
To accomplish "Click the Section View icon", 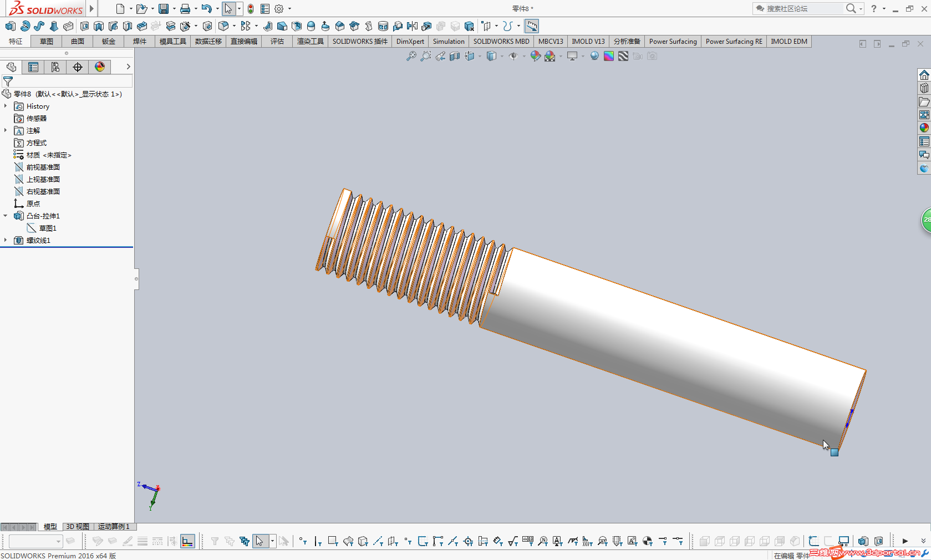I will pos(455,56).
